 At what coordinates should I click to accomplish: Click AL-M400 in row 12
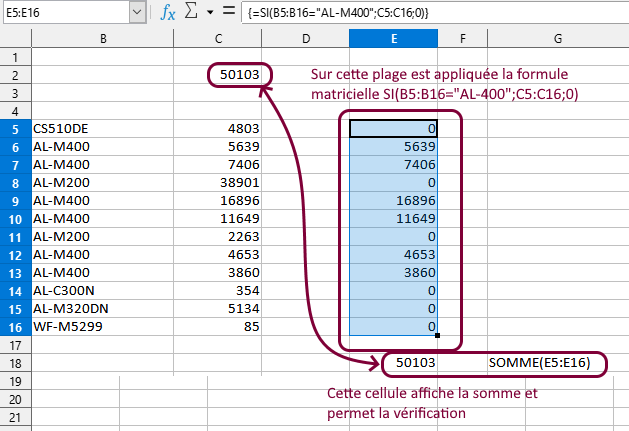(x=103, y=255)
